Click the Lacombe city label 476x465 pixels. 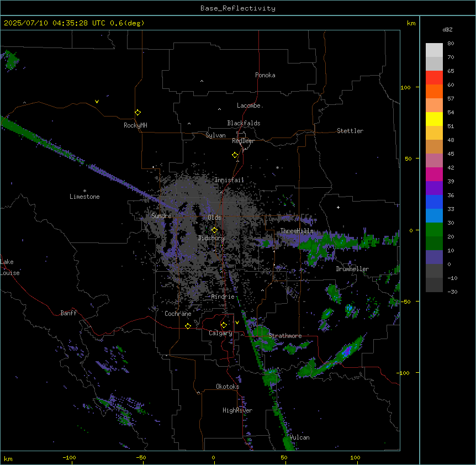[x=248, y=105]
